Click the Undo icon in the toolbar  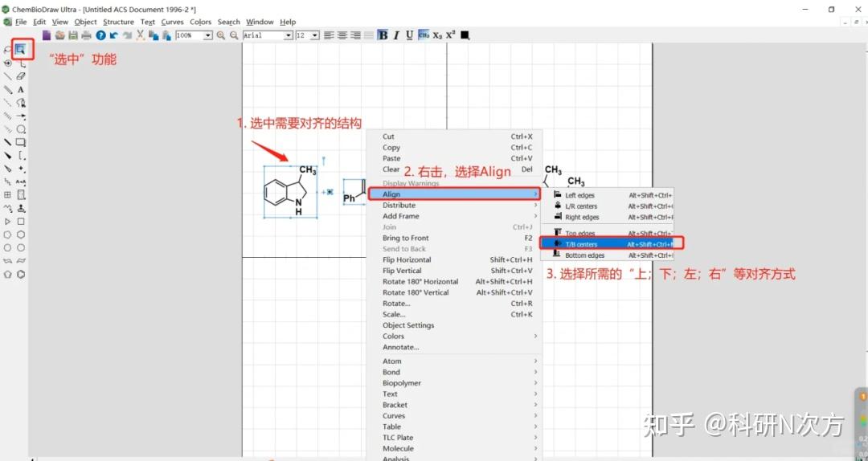point(114,35)
